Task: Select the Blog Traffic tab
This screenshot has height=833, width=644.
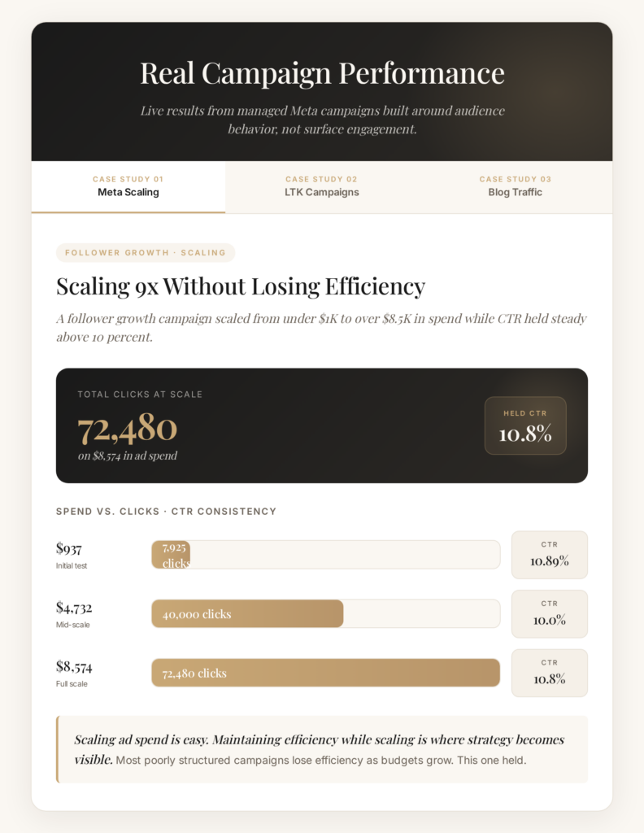Action: [x=515, y=186]
